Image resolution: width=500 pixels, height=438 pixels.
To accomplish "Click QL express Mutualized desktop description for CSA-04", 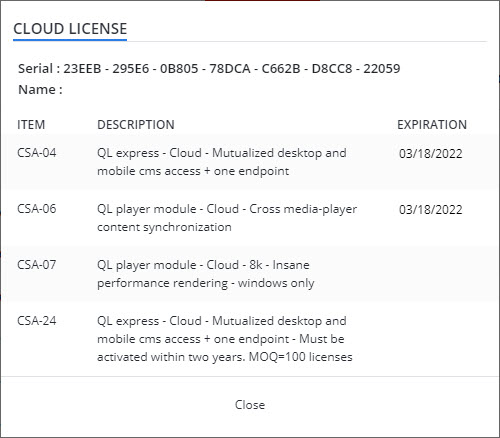I will click(x=222, y=162).
